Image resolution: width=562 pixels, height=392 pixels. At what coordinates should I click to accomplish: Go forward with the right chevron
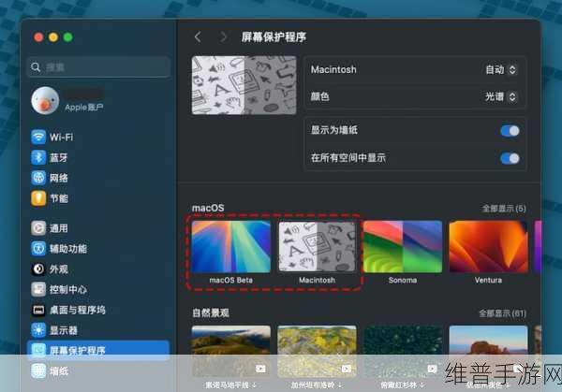[x=223, y=36]
